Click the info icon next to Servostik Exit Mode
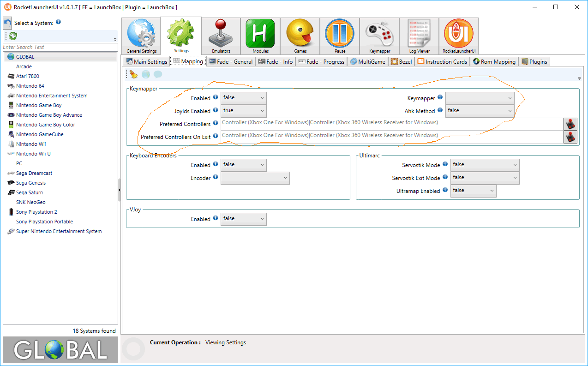 coord(445,178)
